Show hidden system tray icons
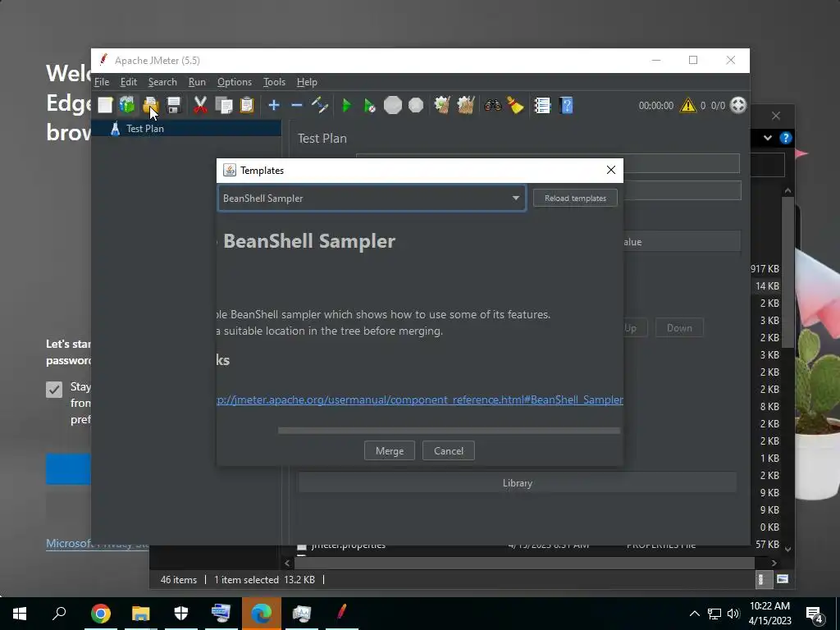840x630 pixels. (694, 614)
